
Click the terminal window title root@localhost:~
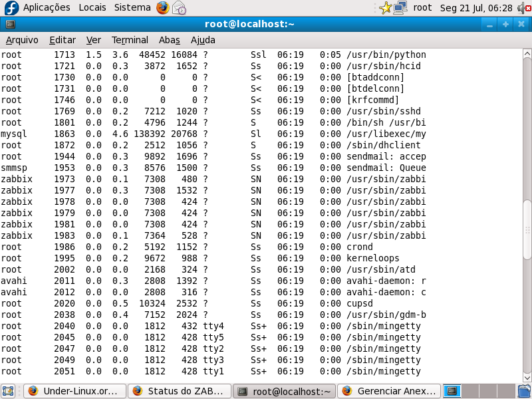click(249, 24)
